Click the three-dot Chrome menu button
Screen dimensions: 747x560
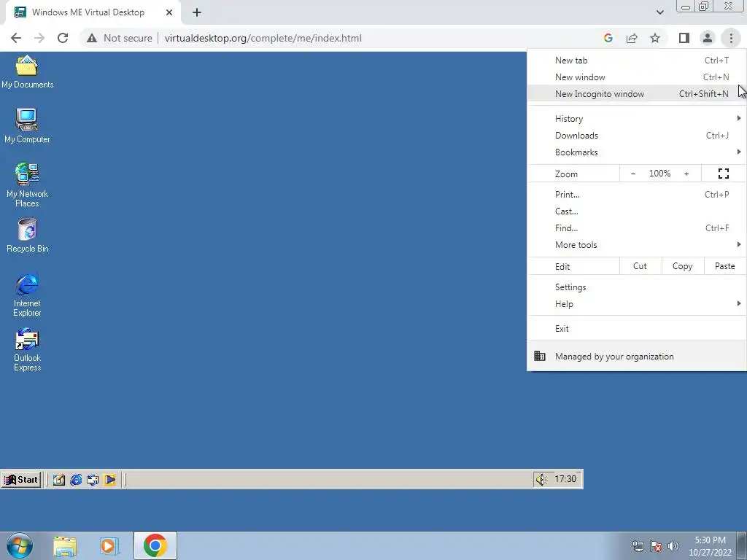[731, 38]
